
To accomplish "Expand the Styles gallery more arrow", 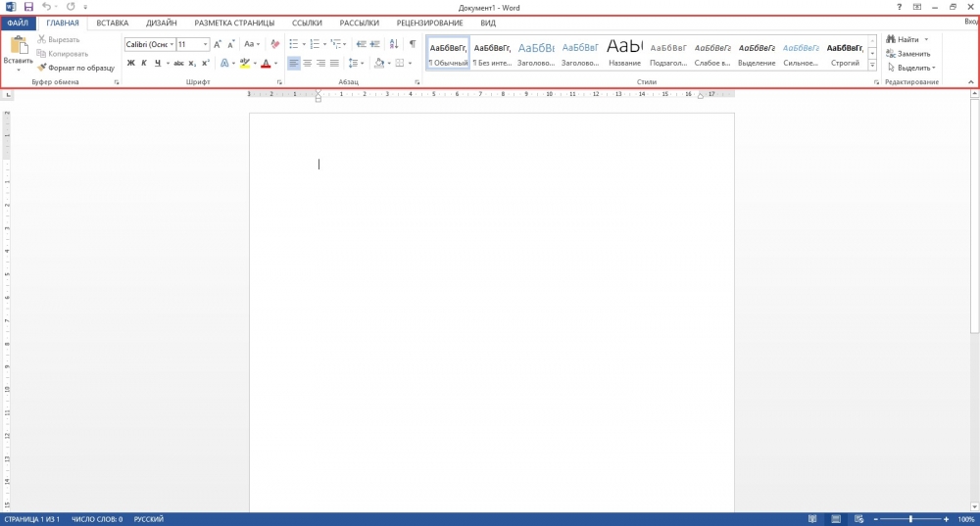I will pyautogui.click(x=872, y=66).
